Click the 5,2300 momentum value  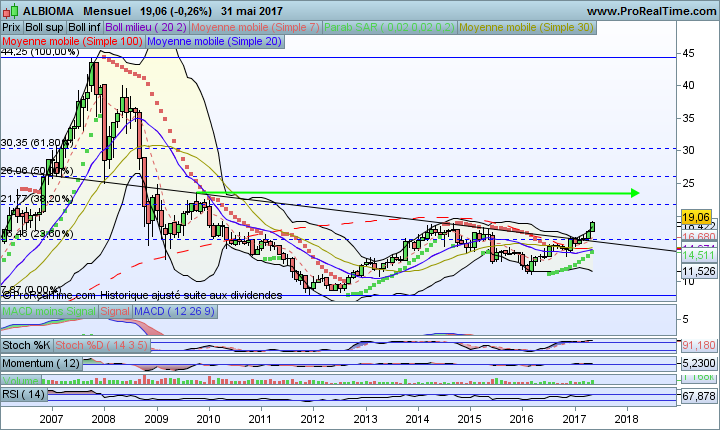pos(698,363)
